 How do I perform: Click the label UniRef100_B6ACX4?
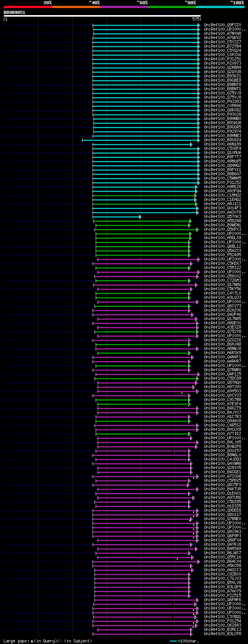pyautogui.click(x=222, y=561)
